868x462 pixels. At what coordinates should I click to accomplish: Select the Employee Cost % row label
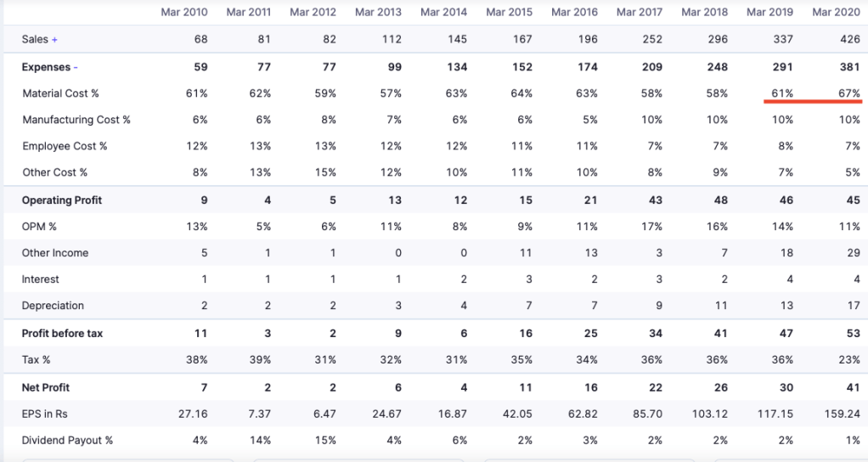[x=65, y=146]
